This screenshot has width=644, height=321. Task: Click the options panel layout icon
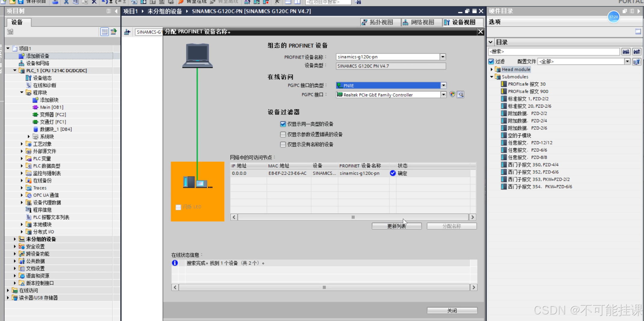638,32
